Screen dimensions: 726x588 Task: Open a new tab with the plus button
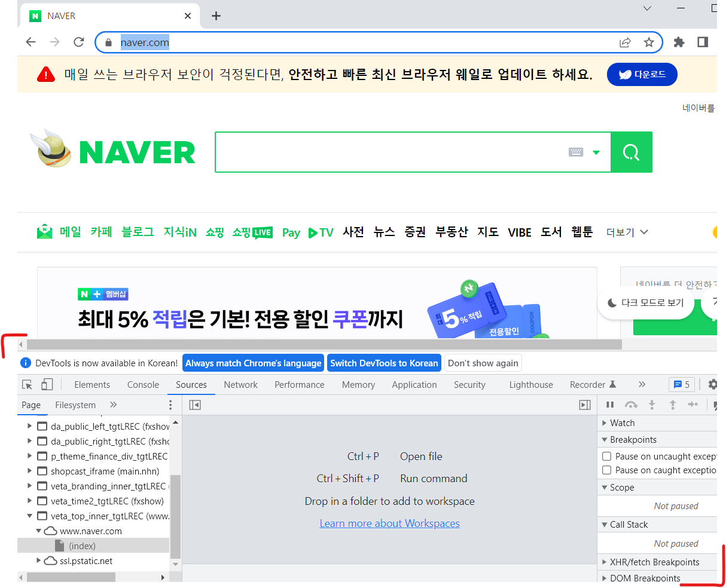[x=216, y=16]
